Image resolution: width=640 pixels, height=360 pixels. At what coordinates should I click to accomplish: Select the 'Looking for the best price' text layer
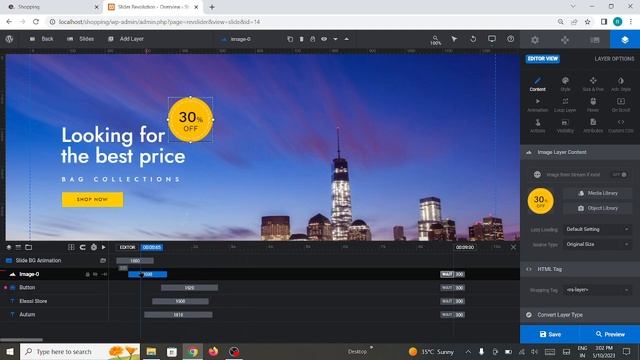point(123,146)
